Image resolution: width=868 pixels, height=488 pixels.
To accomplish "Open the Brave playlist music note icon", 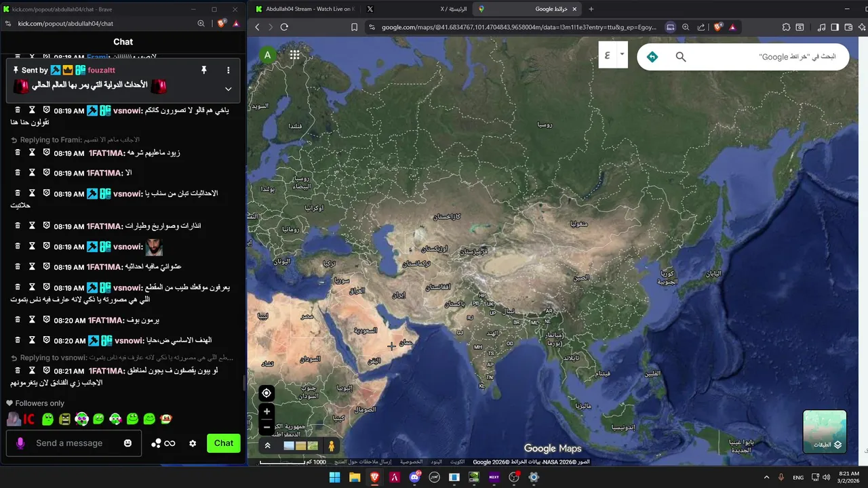I will (x=821, y=27).
